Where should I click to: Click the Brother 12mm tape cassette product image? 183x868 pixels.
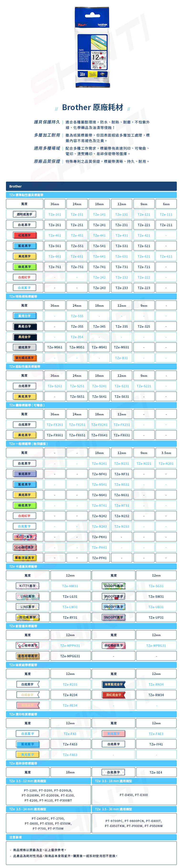[92, 47]
